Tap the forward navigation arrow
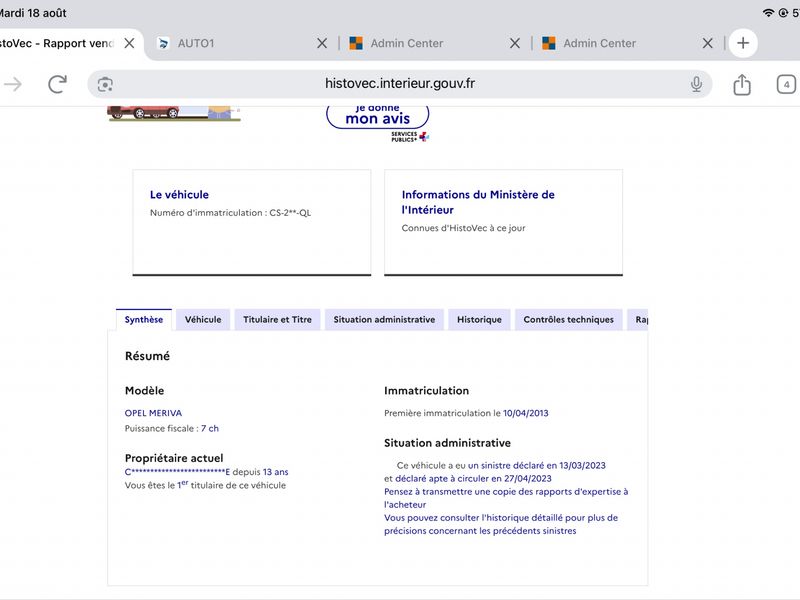This screenshot has height=600, width=800. coord(13,84)
